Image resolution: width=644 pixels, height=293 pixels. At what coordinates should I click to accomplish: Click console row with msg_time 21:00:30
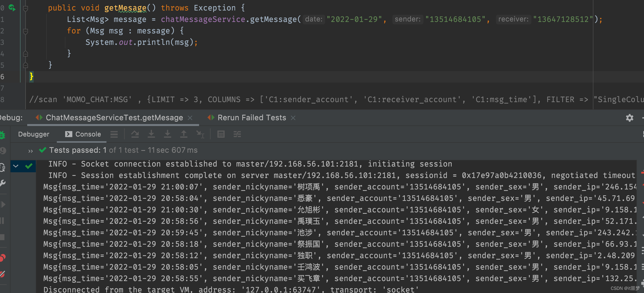click(x=340, y=210)
